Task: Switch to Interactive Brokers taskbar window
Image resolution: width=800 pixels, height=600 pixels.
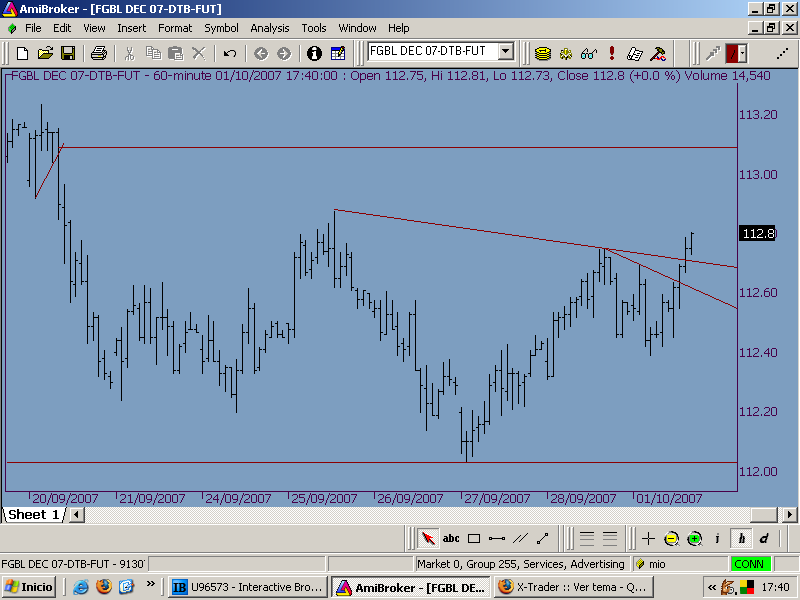Action: pos(246,587)
